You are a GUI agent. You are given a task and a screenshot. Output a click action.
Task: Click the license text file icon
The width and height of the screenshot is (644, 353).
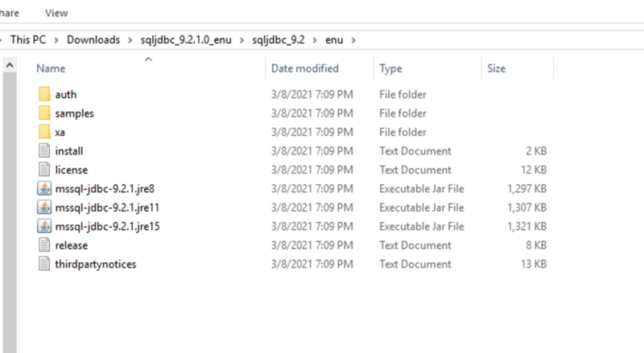pos(44,170)
